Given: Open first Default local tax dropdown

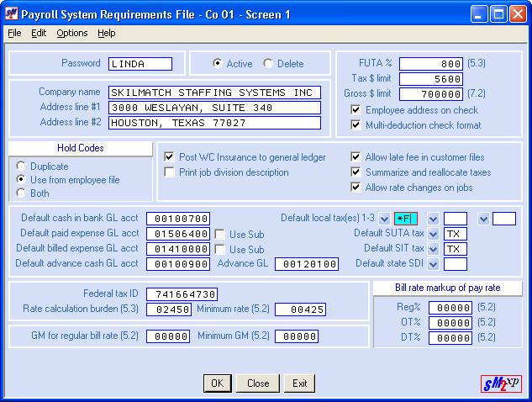Looking at the screenshot, I should [x=384, y=219].
